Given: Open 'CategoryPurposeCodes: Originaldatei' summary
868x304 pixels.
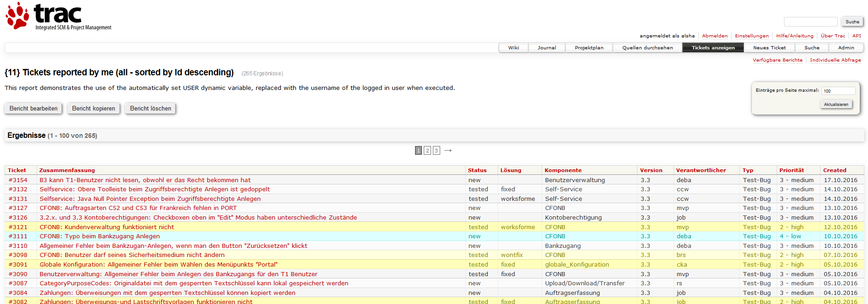Looking at the screenshot, I should pyautogui.click(x=194, y=283).
